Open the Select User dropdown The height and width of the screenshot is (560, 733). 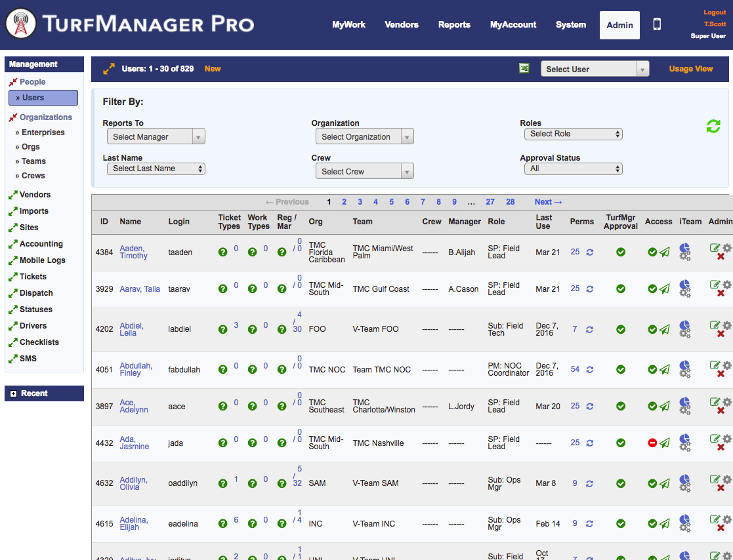point(595,69)
